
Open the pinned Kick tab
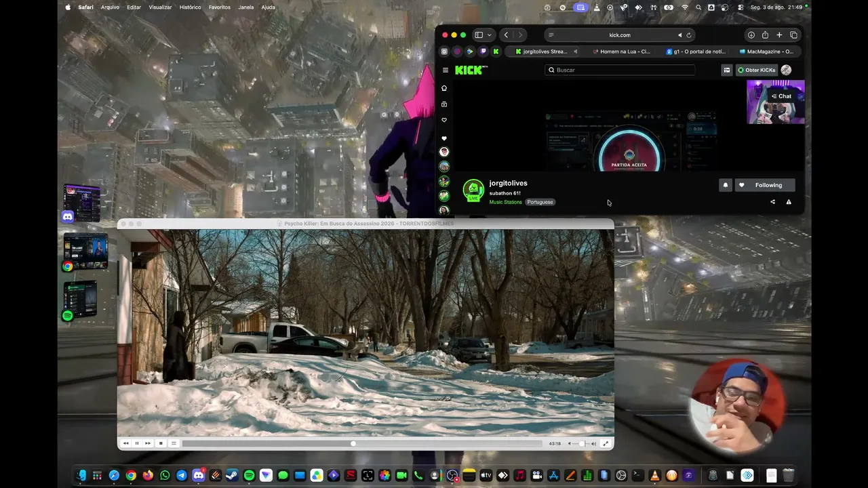(496, 52)
